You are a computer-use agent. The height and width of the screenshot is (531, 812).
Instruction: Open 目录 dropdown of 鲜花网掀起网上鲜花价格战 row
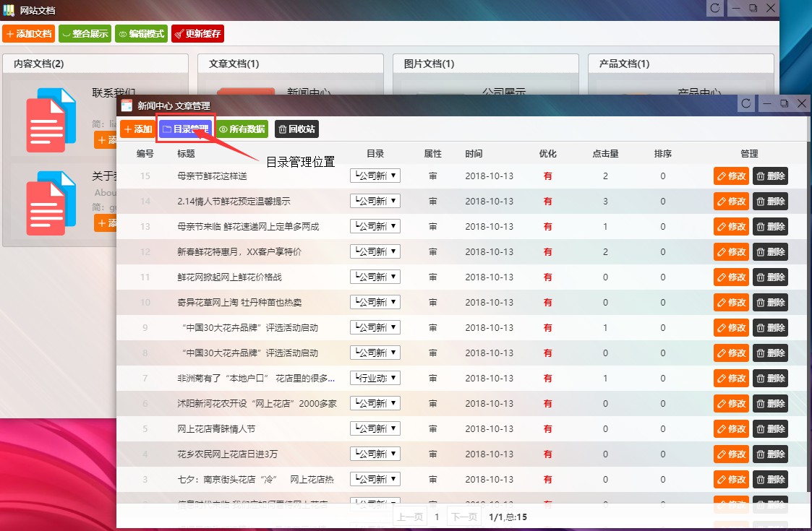tap(375, 277)
